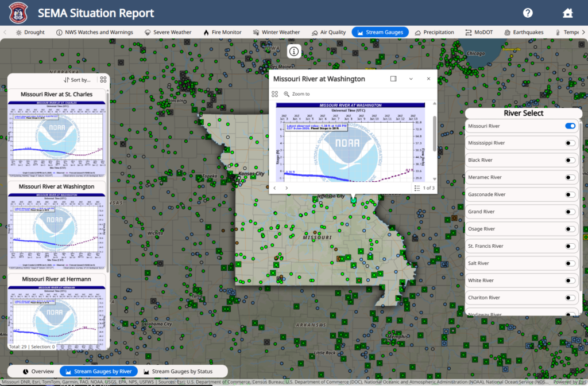Go to home via house icon
This screenshot has height=386, width=588.
567,13
